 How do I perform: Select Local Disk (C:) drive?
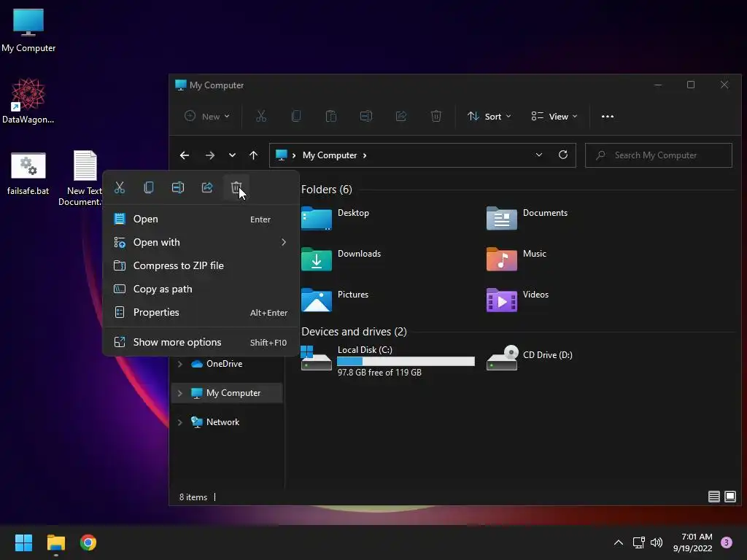pos(388,361)
